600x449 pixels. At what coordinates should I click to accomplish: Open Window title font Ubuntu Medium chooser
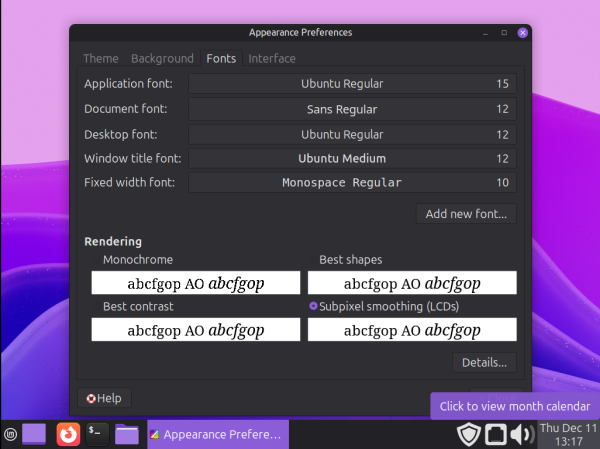click(352, 158)
